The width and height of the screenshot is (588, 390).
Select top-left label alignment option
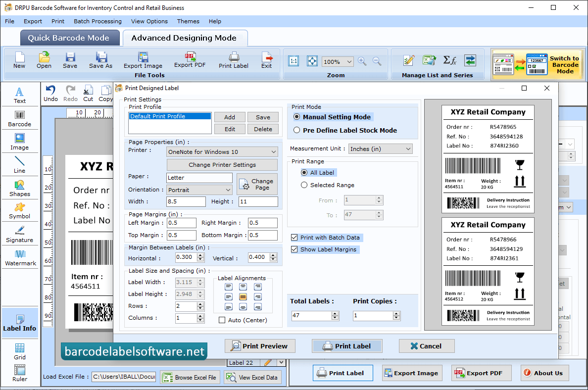[228, 287]
